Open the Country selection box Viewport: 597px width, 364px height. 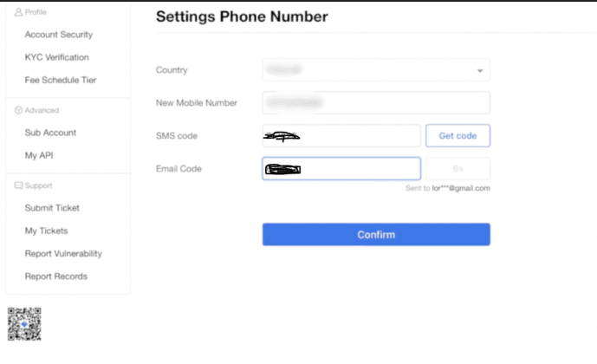pos(376,70)
